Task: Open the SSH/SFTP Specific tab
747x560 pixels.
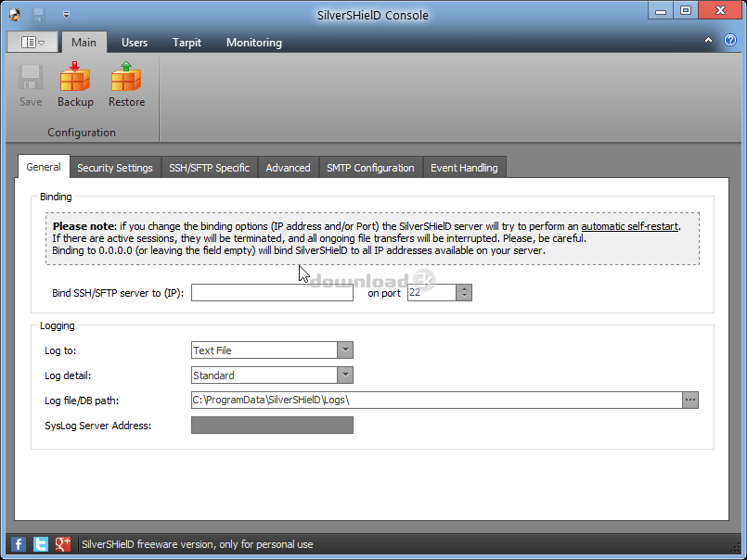Action: coord(209,168)
